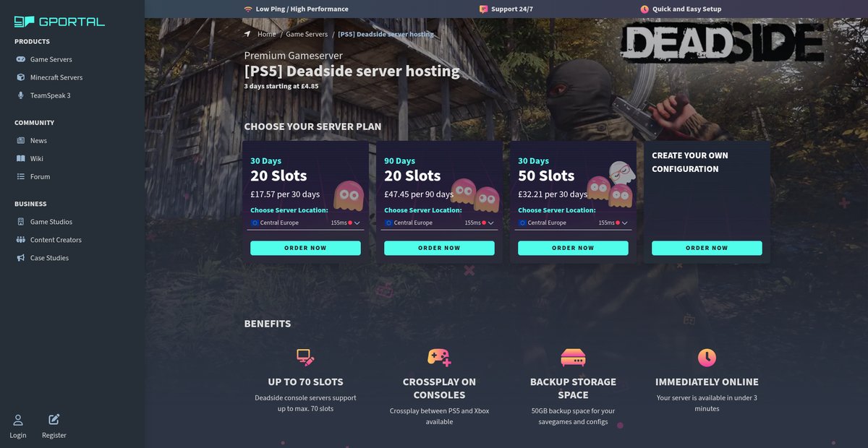Click the people icon beside Content Creators
868x448 pixels.
tap(21, 240)
